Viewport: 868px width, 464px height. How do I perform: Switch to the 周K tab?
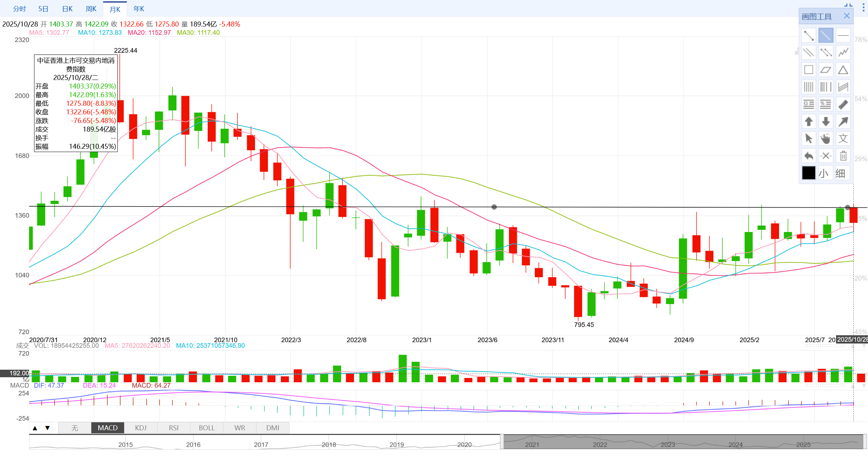click(x=91, y=9)
